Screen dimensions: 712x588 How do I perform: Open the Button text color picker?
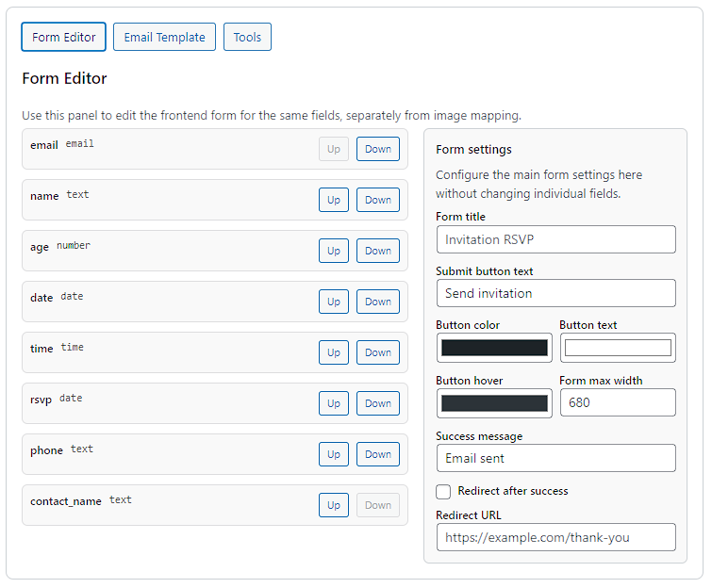[618, 348]
